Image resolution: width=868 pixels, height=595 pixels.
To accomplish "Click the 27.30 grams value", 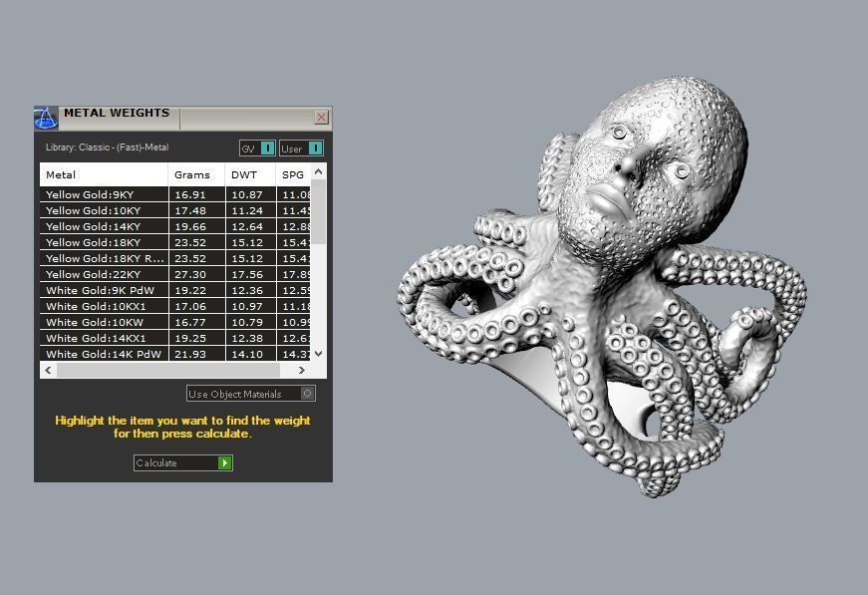I will pos(190,274).
